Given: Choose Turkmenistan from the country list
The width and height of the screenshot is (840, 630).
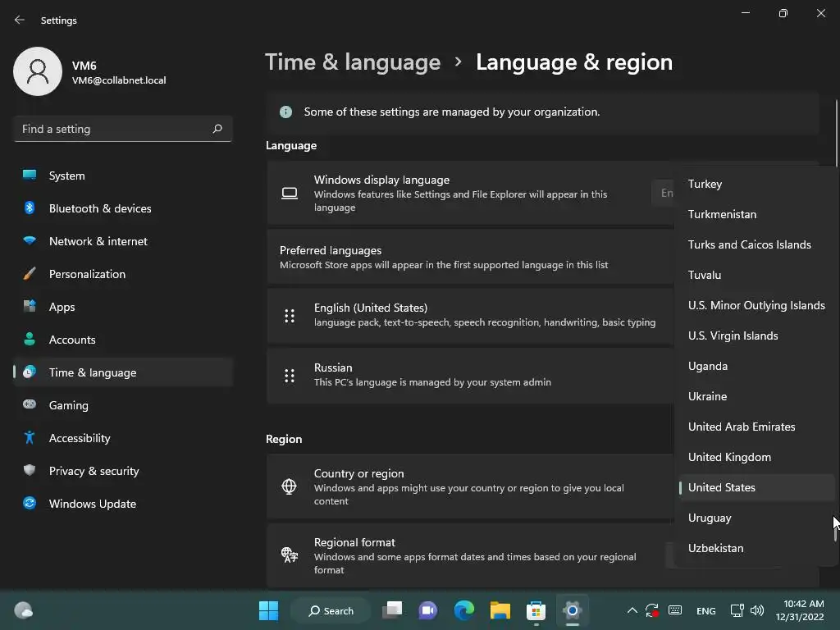Looking at the screenshot, I should coord(756,214).
